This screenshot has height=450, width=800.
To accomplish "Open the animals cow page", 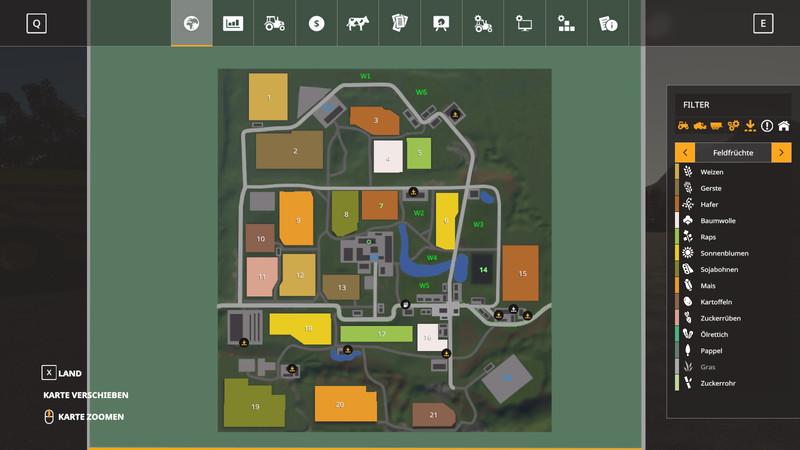I will [358, 23].
